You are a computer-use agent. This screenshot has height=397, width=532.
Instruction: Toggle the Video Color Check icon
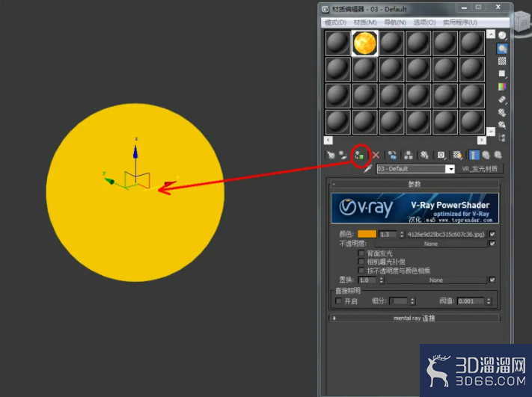pyautogui.click(x=502, y=87)
